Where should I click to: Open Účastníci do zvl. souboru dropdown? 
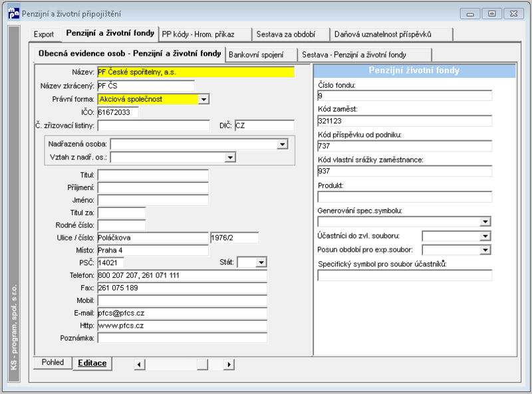(x=485, y=236)
